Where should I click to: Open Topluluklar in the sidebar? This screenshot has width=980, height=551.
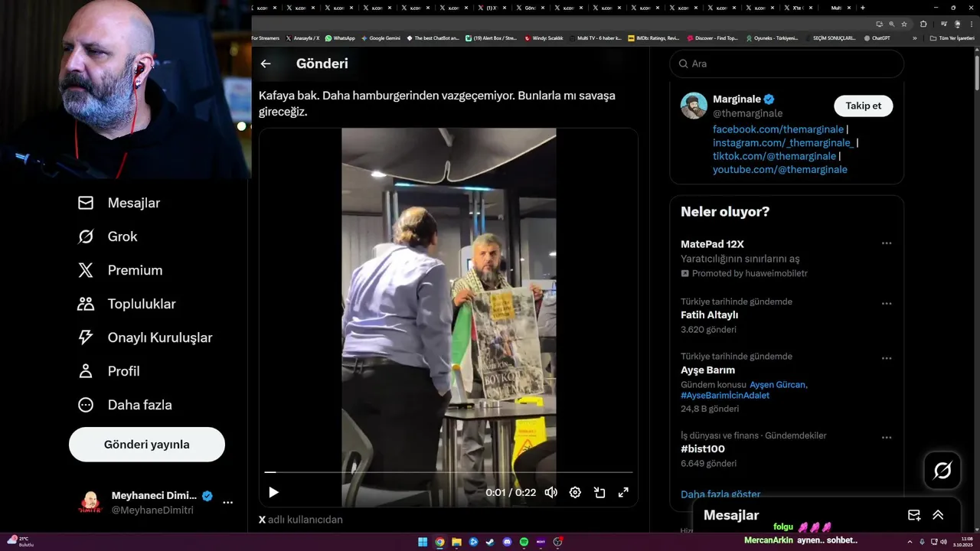point(127,304)
